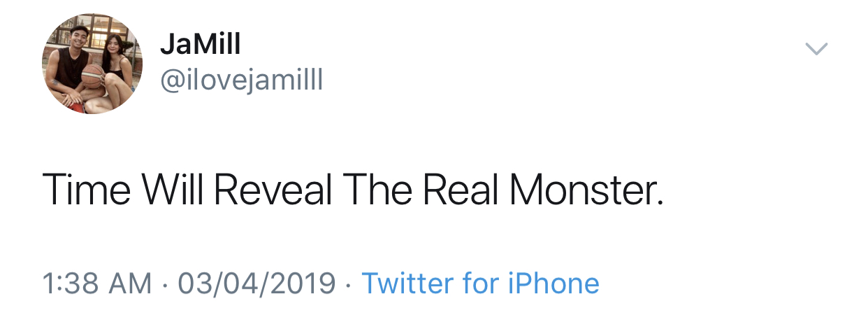Open the JaMill profile avatar photo
This screenshot has width=868, height=331.
tap(92, 64)
